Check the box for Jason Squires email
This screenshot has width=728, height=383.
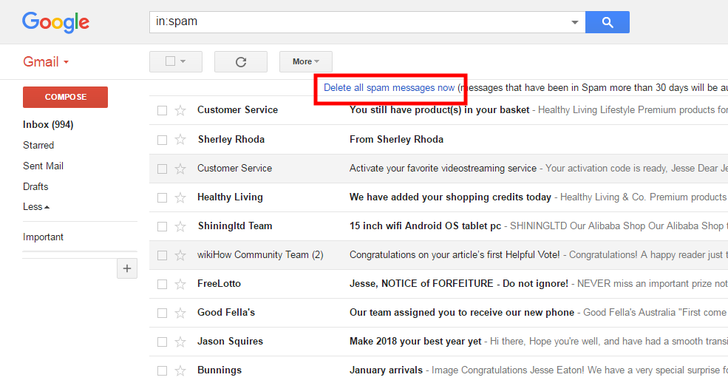coord(162,342)
